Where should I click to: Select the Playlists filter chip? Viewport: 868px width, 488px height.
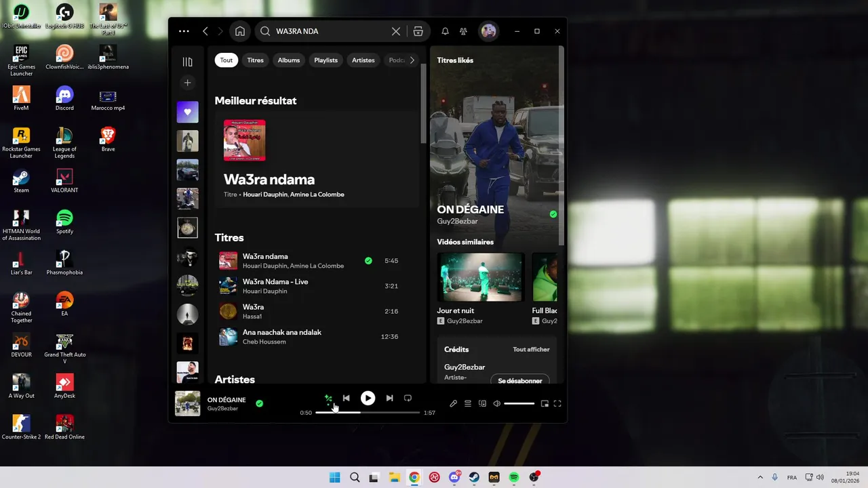(326, 60)
